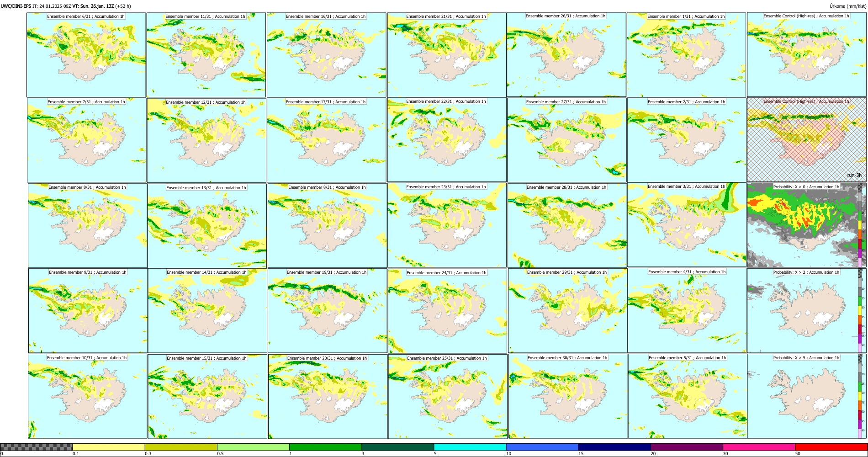This screenshot has width=868, height=457.
Task: Select the Ensemble member 27/31 map
Action: pyautogui.click(x=566, y=140)
